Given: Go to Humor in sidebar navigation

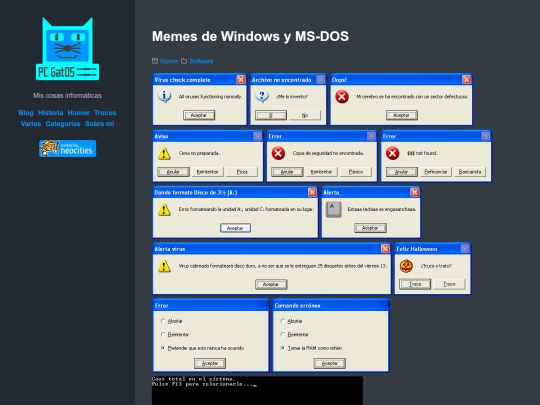Looking at the screenshot, I should [x=79, y=113].
